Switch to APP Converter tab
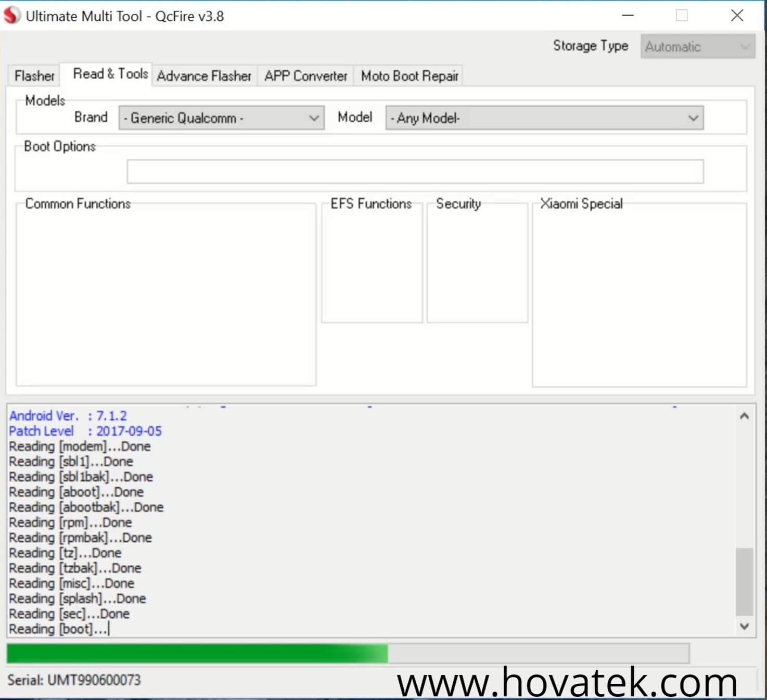Image resolution: width=767 pixels, height=700 pixels. (306, 76)
